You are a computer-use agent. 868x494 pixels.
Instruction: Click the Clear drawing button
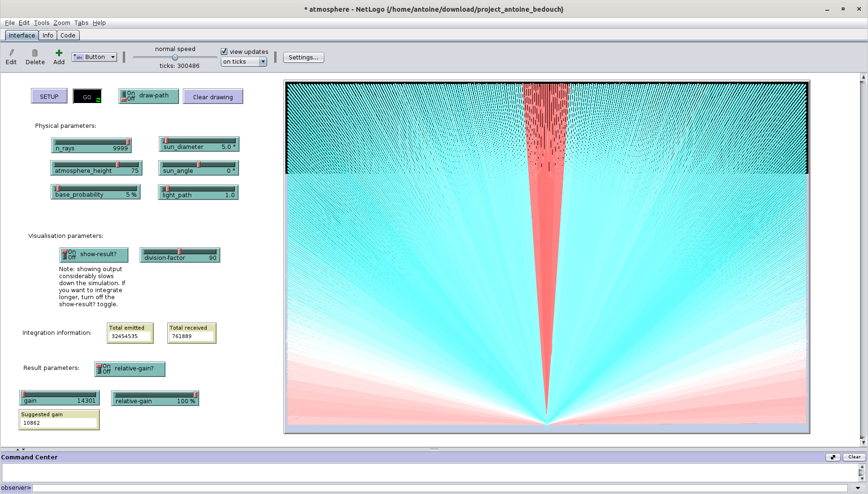point(213,97)
